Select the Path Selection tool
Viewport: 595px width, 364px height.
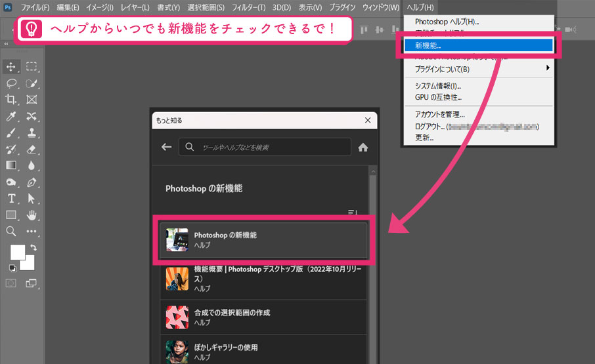(x=32, y=199)
